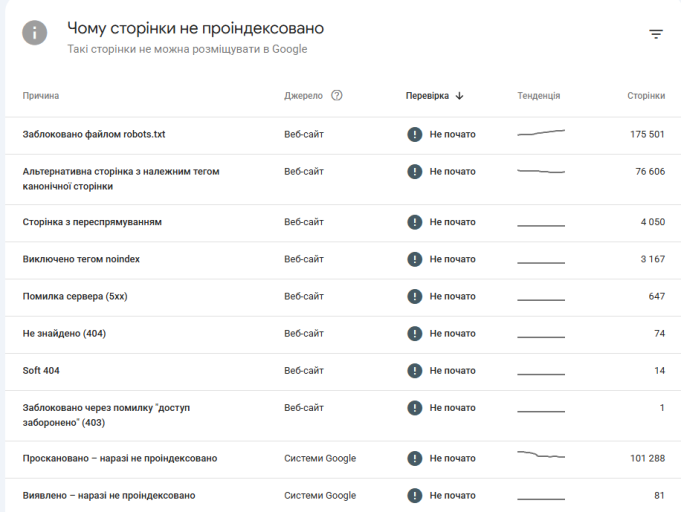The image size is (681, 512).
Task: Click the status icon in the Soft 404 row
Action: click(415, 371)
